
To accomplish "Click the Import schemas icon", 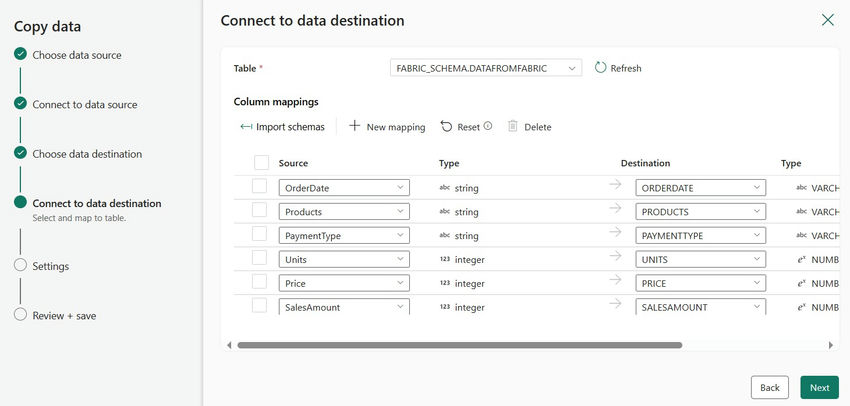I will 246,127.
